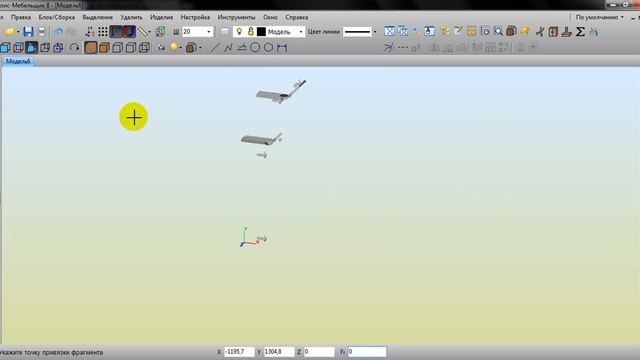Toggle the layer lock padlock

(x=251, y=31)
